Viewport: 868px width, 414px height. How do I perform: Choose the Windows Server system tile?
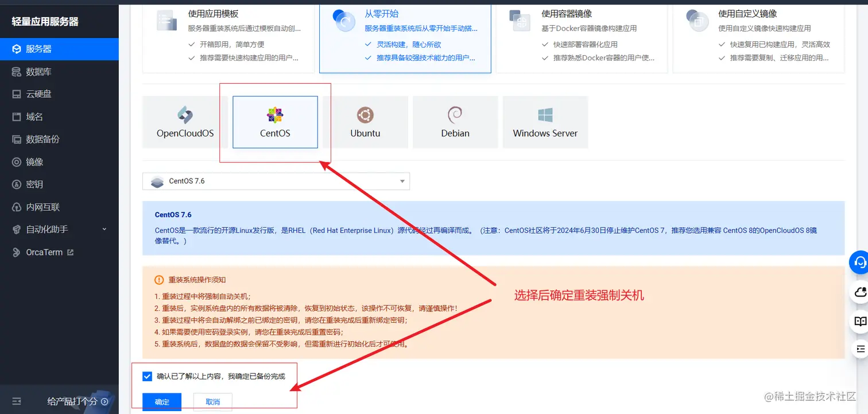pos(545,122)
